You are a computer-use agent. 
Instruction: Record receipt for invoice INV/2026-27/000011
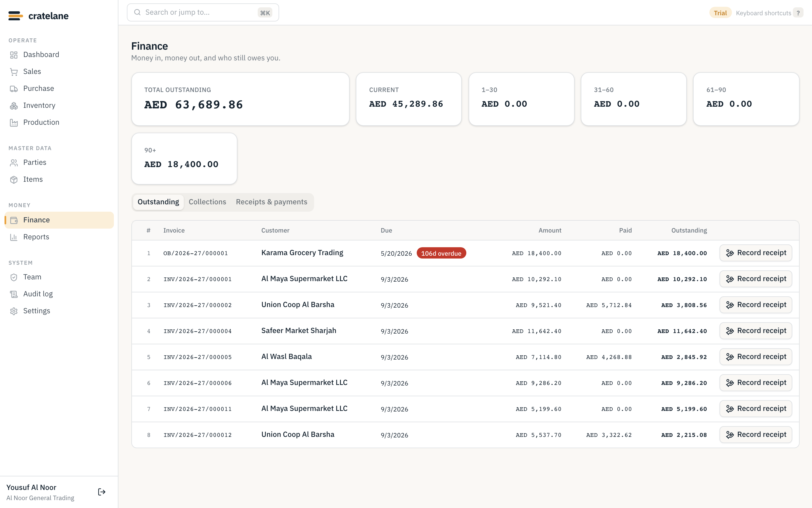coord(756,409)
